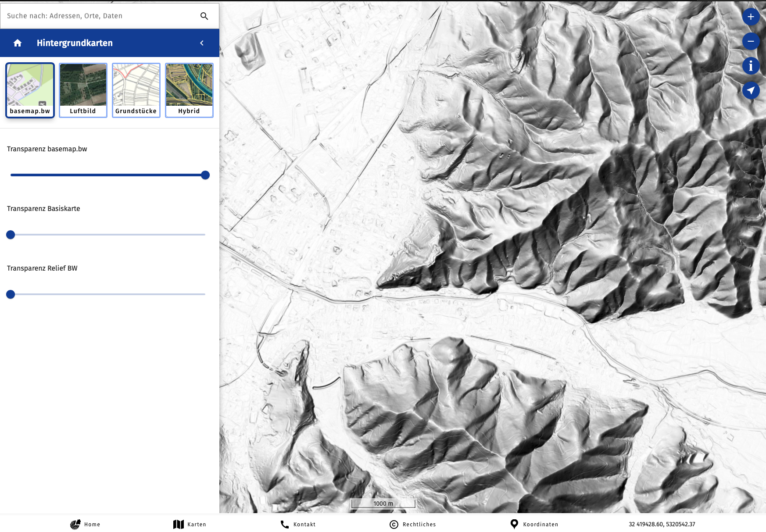
Task: Zoom in with the plus button
Action: (x=751, y=17)
